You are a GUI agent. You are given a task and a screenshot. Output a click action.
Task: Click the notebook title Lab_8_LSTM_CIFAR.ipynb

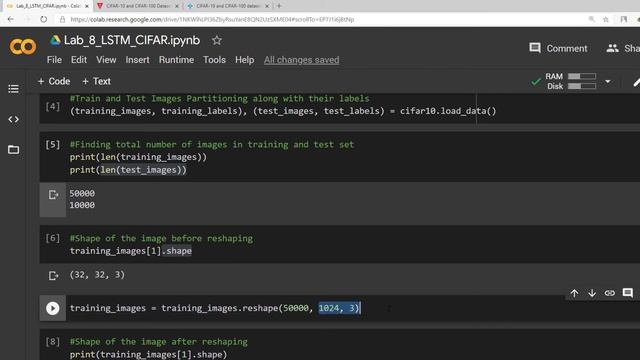132,40
